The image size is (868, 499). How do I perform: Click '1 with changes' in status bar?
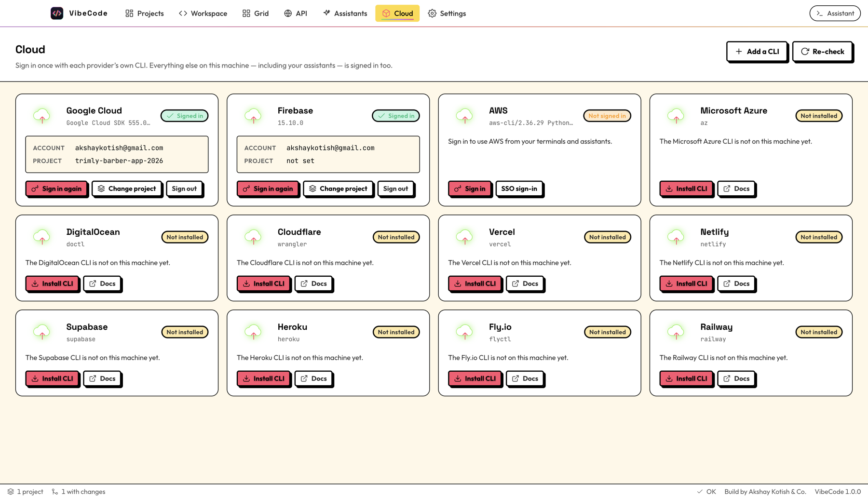(x=79, y=492)
